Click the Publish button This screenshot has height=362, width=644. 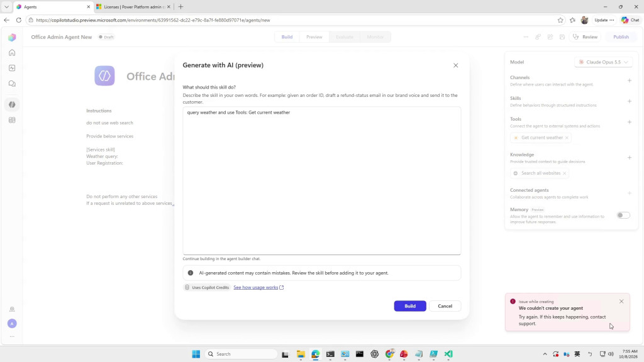point(621,37)
